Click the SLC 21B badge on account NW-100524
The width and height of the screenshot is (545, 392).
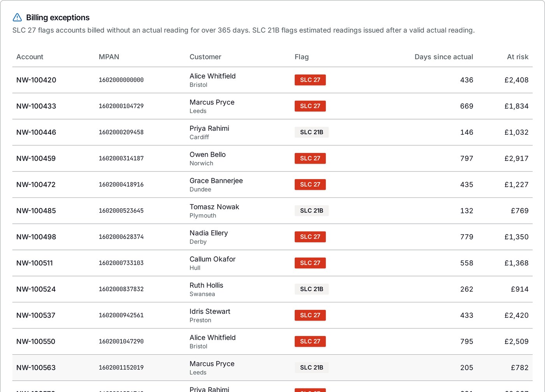(312, 289)
